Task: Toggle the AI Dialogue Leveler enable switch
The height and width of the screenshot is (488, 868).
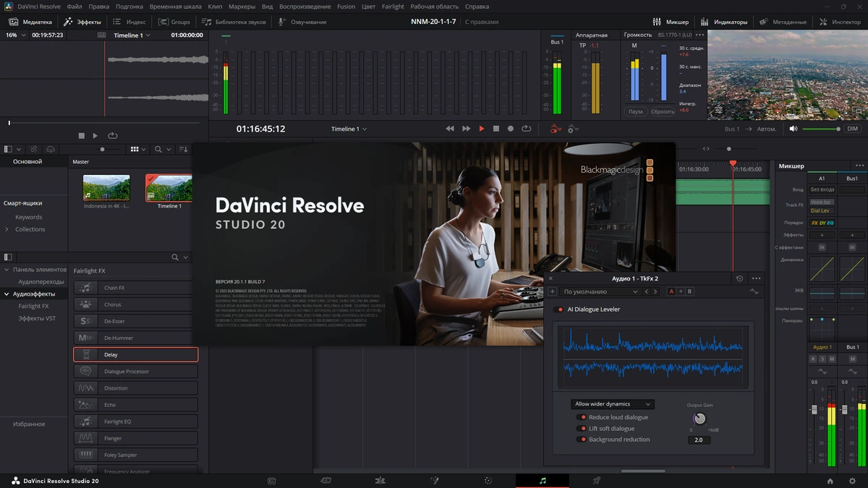Action: point(558,309)
